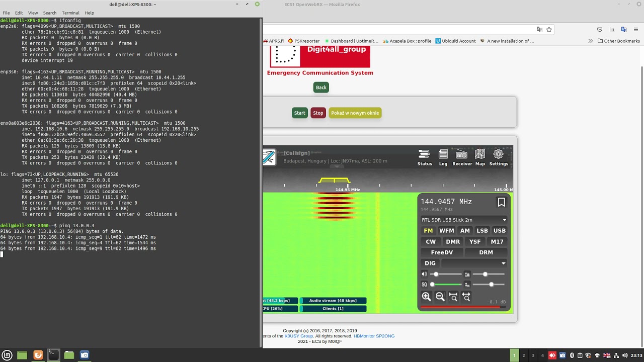
Task: Select LSB demodulation mode
Action: pyautogui.click(x=482, y=231)
